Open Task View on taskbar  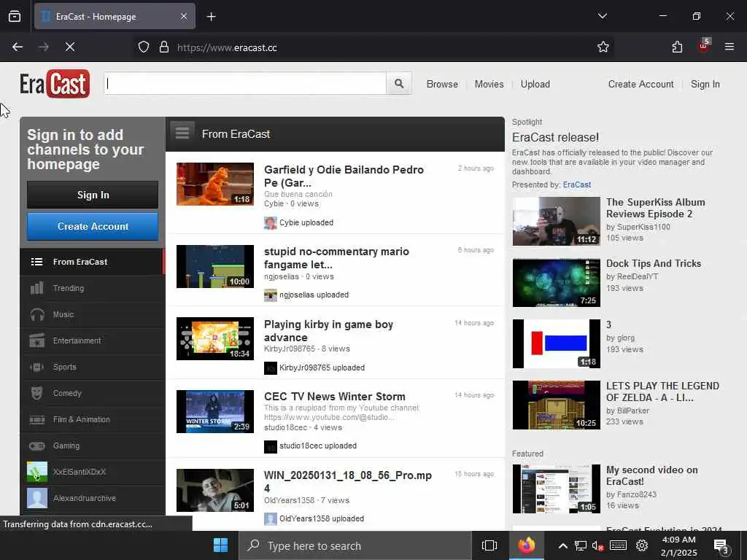click(x=489, y=545)
